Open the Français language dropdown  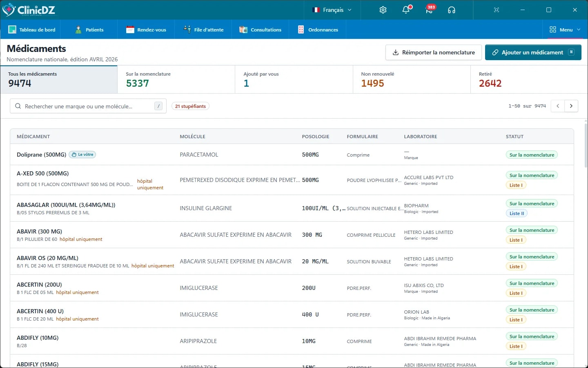(332, 10)
